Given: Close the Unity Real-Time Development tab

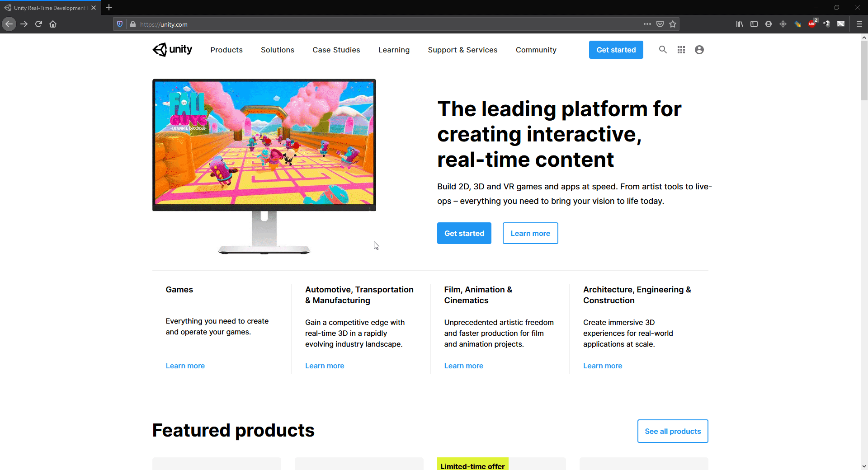Looking at the screenshot, I should coord(94,8).
